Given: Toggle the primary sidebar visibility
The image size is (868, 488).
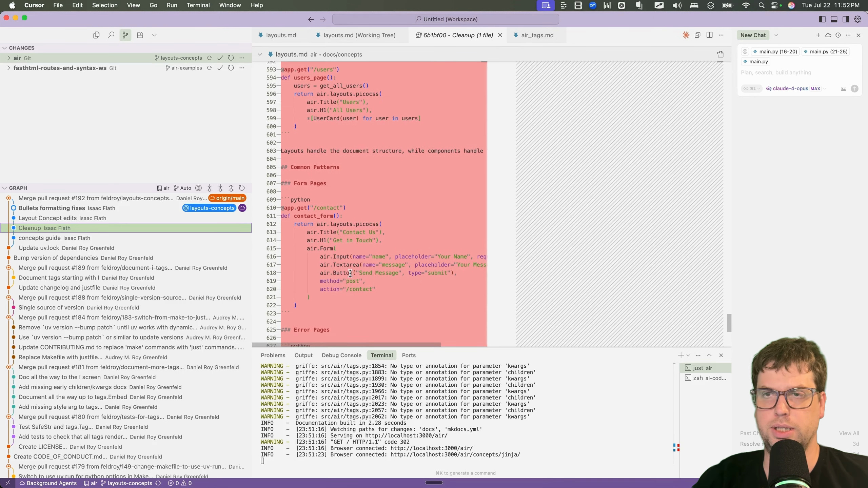Looking at the screenshot, I should [822, 19].
